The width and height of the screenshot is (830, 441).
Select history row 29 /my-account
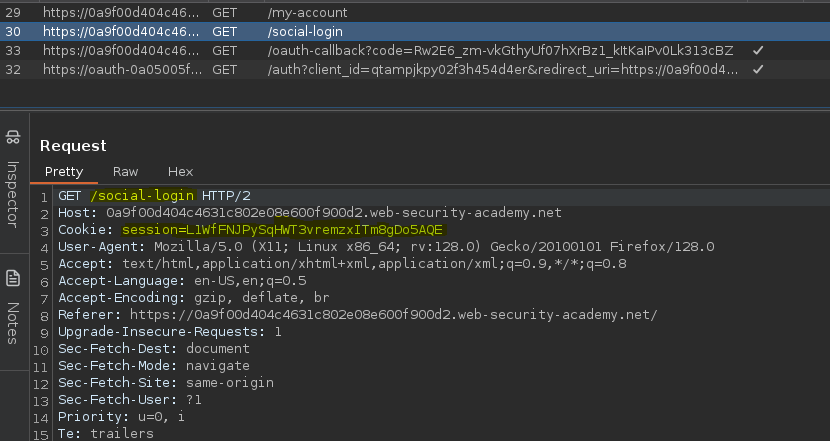click(415, 12)
